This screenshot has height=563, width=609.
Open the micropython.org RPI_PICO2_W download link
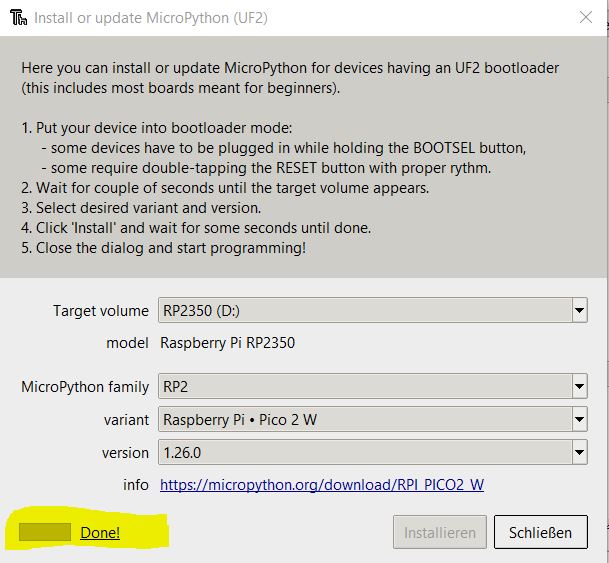pyautogui.click(x=322, y=486)
